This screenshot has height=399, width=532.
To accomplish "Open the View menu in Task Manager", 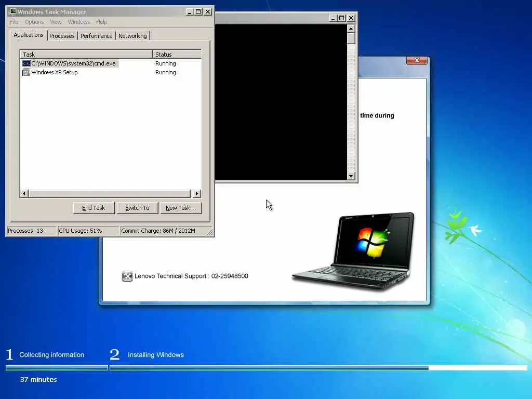I will point(56,22).
